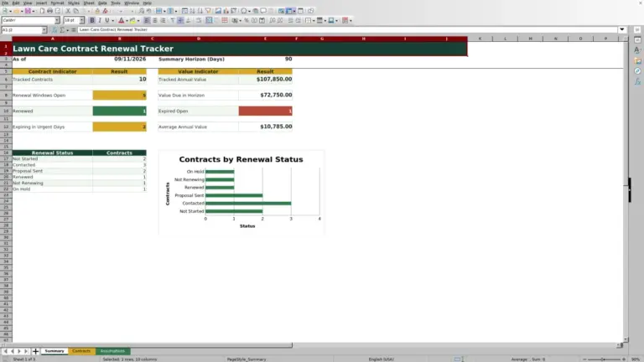Click the Sort Ascending icon
The image size is (644, 362).
192,11
